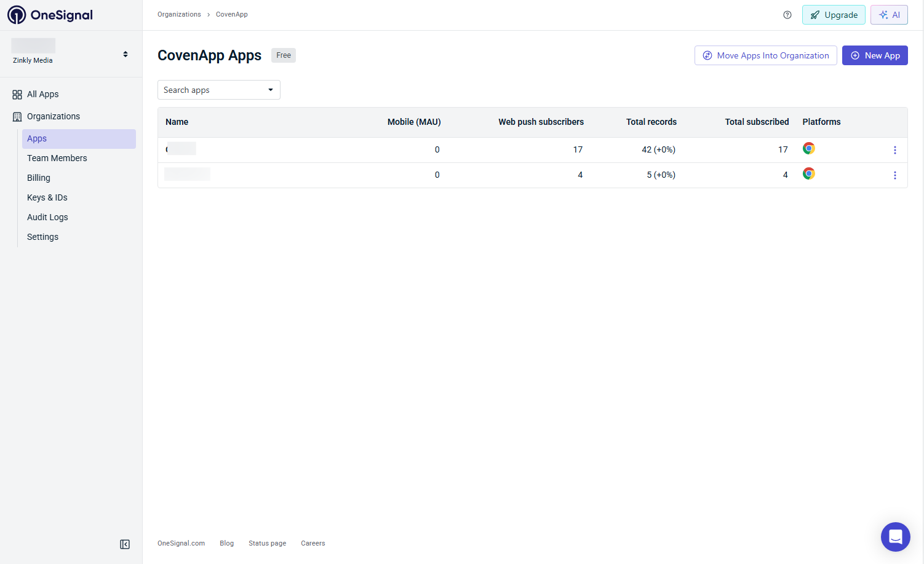
Task: Click the Upgrade button
Action: click(834, 15)
